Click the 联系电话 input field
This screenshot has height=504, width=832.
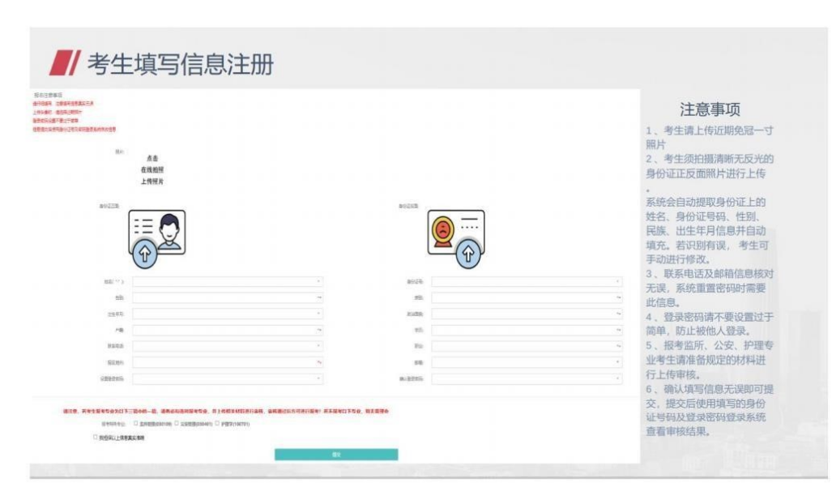click(228, 346)
